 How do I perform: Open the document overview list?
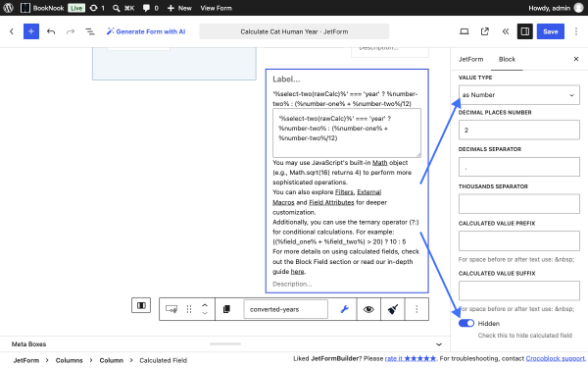pyautogui.click(x=90, y=31)
